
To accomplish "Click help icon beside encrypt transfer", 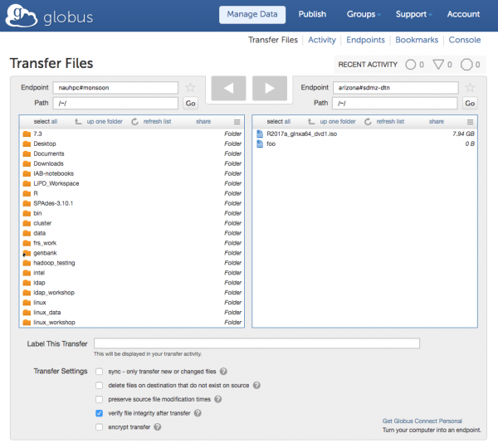I will [158, 427].
